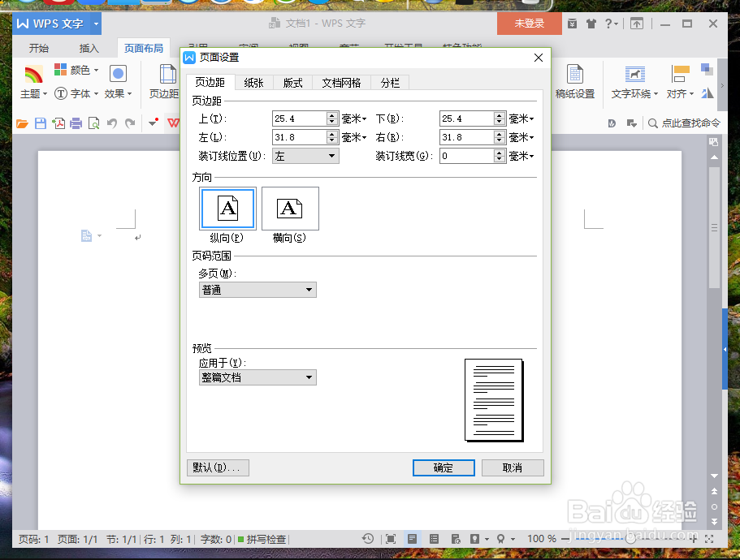Click the scroll down arrow
Image resolution: width=740 pixels, height=560 pixels.
pos(714,476)
